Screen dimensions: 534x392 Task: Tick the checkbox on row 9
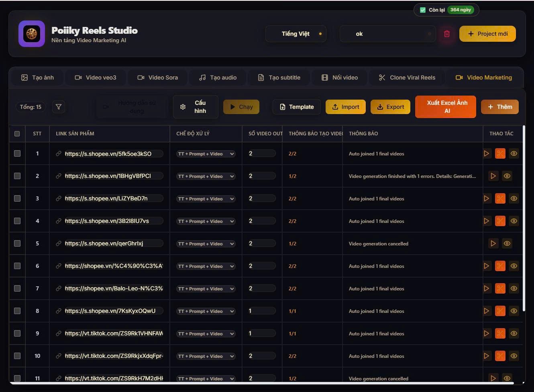coord(17,333)
